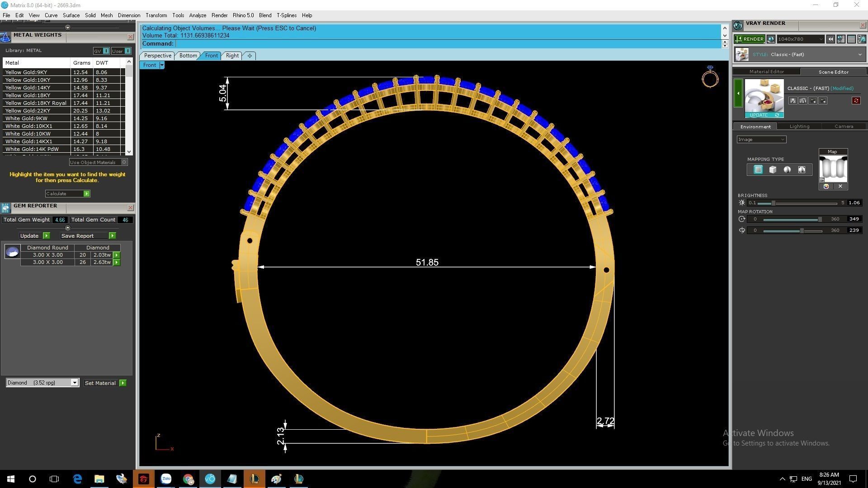Viewport: 868px width, 488px height.
Task: Open the Image environment type dropdown
Action: point(761,140)
